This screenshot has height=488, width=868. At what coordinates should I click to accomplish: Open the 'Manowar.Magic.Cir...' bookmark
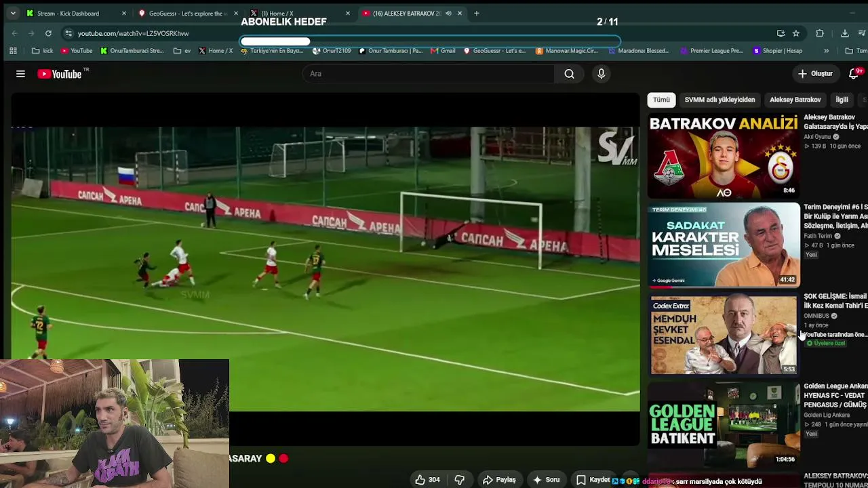click(568, 51)
